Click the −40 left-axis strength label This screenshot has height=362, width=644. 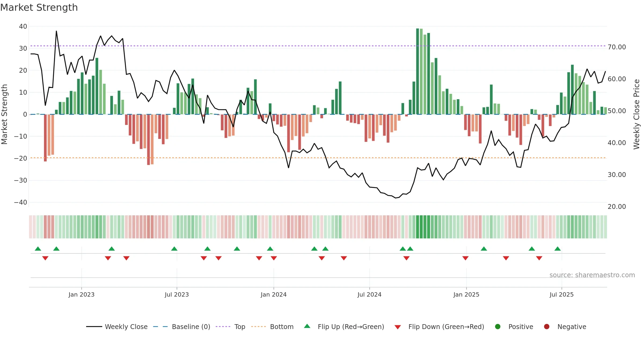pos(21,202)
